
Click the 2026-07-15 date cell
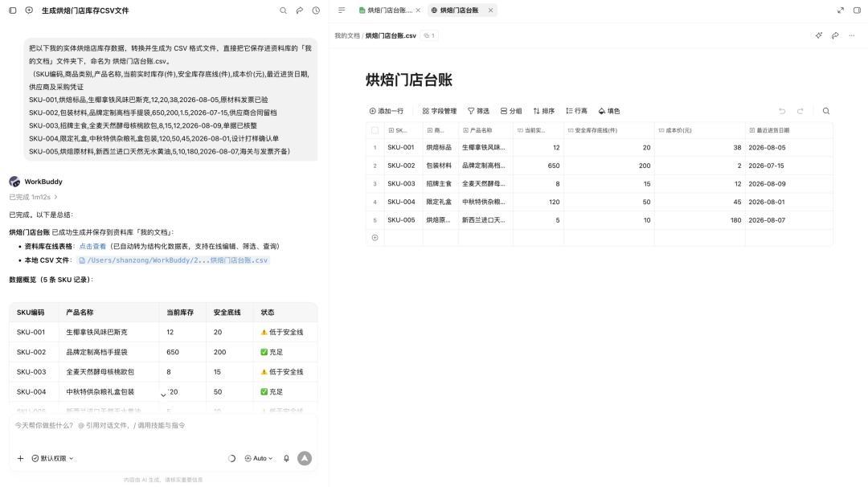point(789,166)
